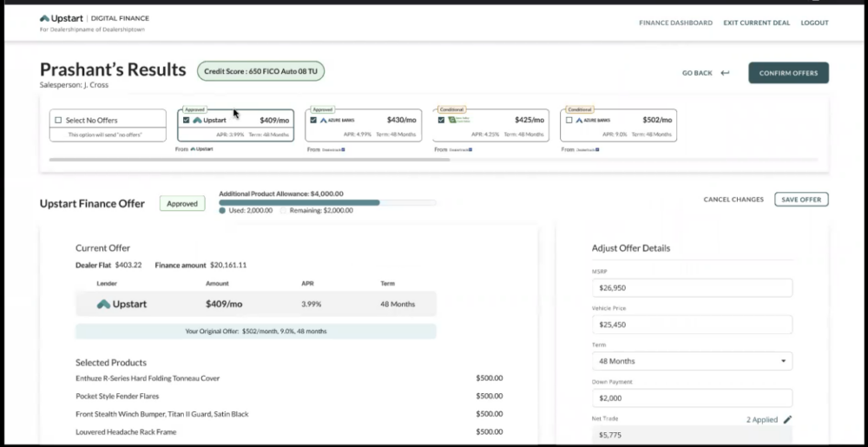Click Upstart logo on $409/mo offer card
The width and height of the screenshot is (868, 447).
[x=209, y=121]
